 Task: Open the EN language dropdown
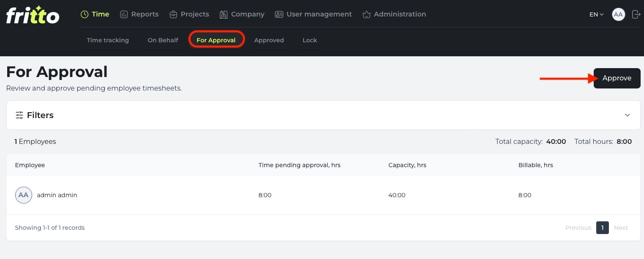pos(597,14)
